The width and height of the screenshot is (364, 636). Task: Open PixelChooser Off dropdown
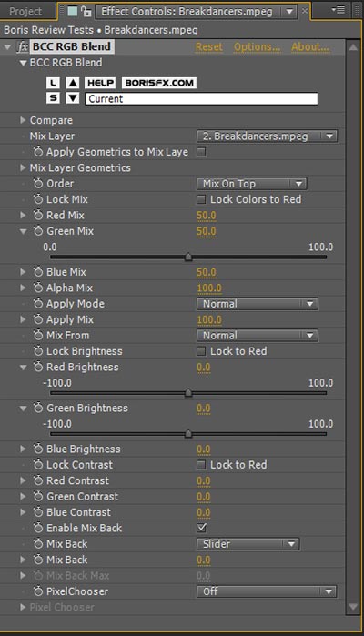point(267,591)
